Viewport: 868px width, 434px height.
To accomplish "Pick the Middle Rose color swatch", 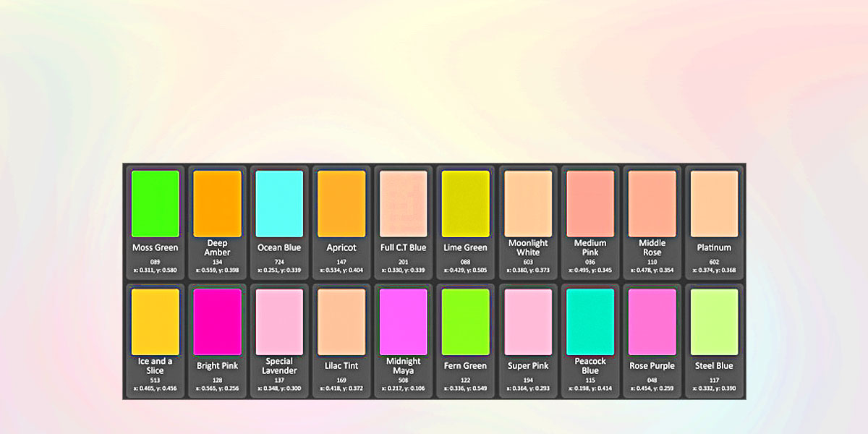I will 652,203.
